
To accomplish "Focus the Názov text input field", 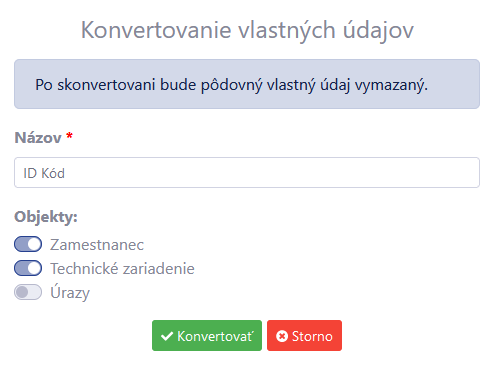I will tap(247, 172).
